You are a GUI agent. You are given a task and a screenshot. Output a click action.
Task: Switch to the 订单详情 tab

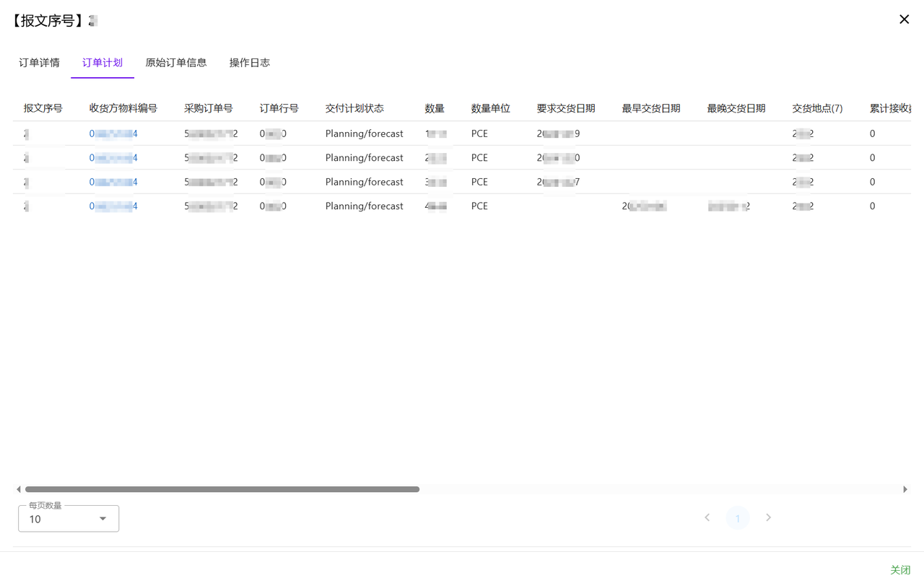(39, 63)
